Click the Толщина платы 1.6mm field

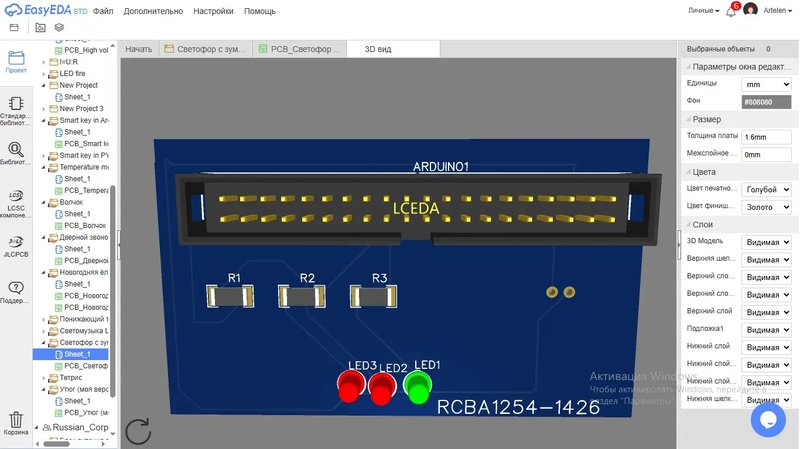(x=766, y=137)
